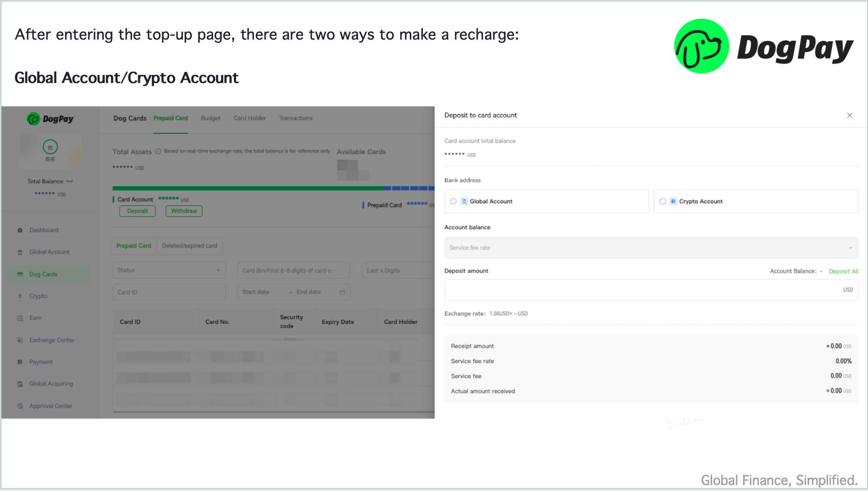Switch to the Prepaid Card top tab
The image size is (868, 491).
click(x=171, y=118)
